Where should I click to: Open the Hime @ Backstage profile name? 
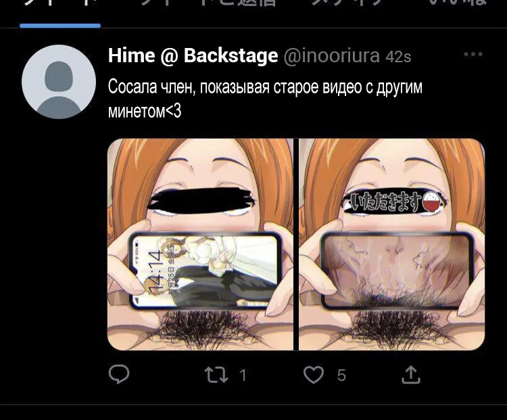click(193, 55)
